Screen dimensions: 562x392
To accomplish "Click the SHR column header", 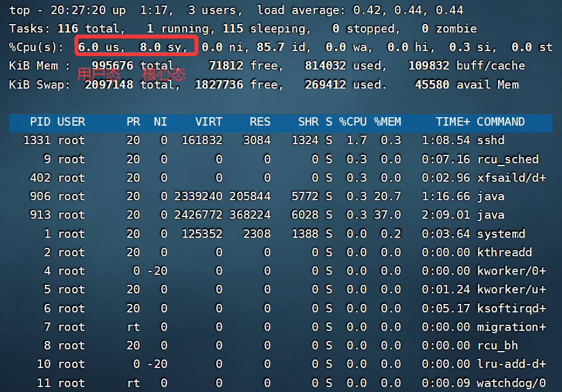I will (308, 122).
